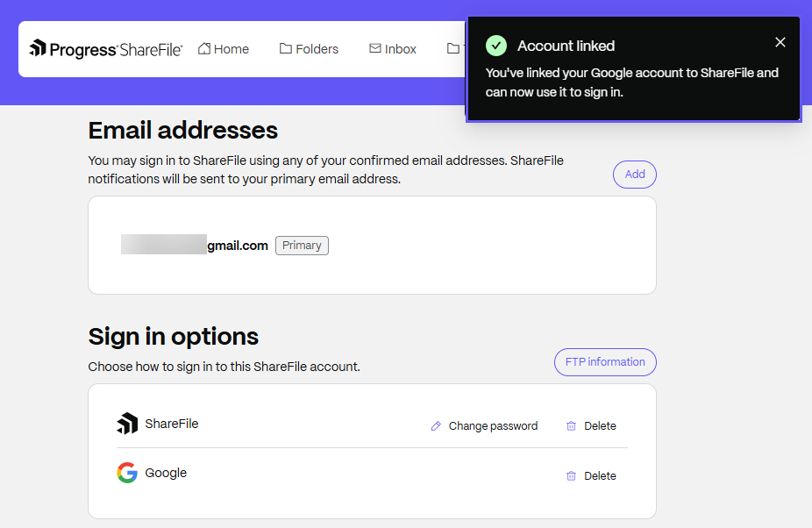Click the trash icon in the ShareFile row
Viewport: 812px width, 528px height.
(571, 426)
